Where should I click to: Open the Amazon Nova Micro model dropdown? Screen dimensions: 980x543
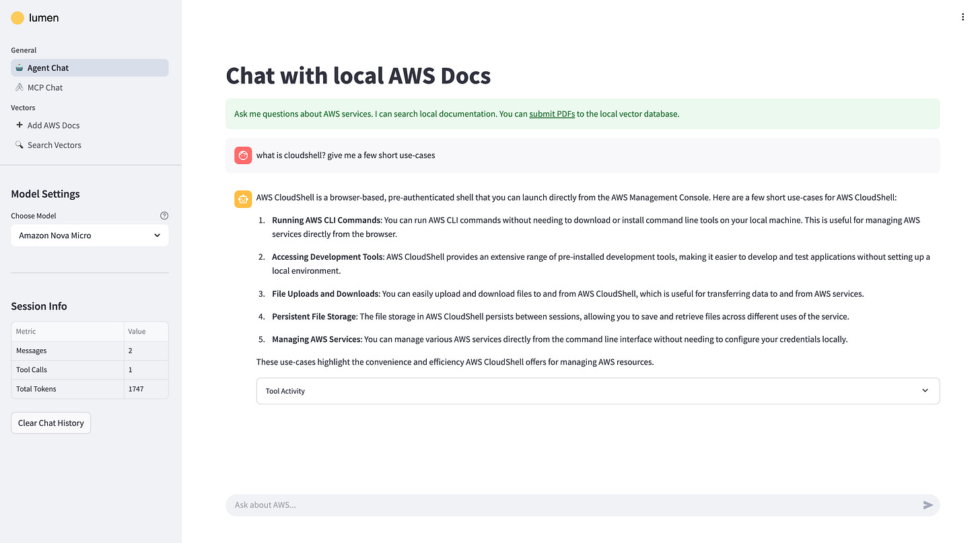[x=90, y=236]
